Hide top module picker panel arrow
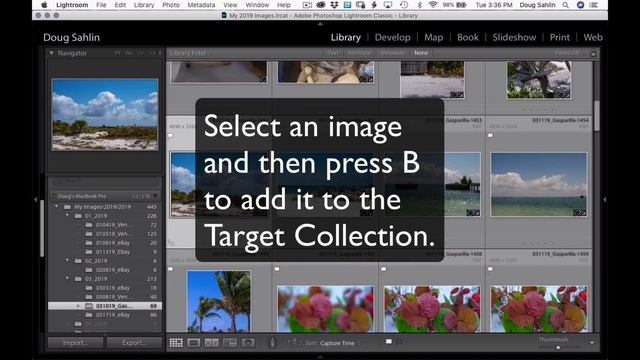Image resolution: width=640 pixels, height=360 pixels. point(320,24)
